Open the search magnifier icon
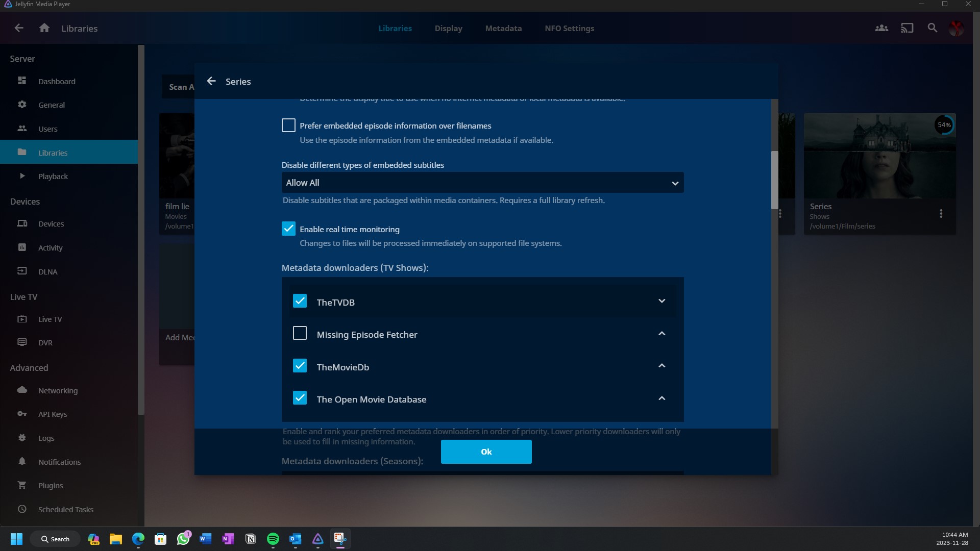Image resolution: width=980 pixels, height=551 pixels. click(933, 28)
